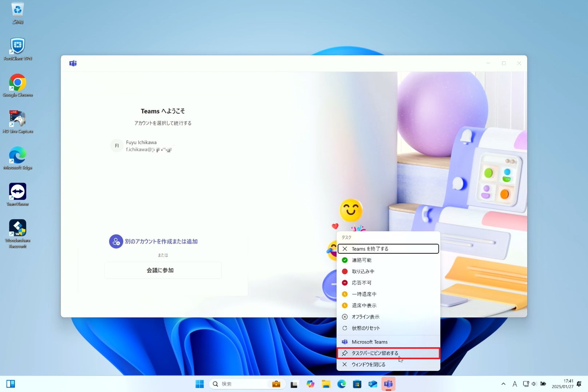Select Teams を終了する in jump list
588x392 pixels.
(388, 249)
